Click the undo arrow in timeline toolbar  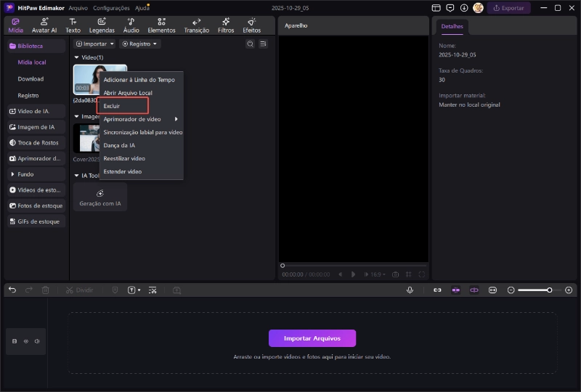point(12,290)
